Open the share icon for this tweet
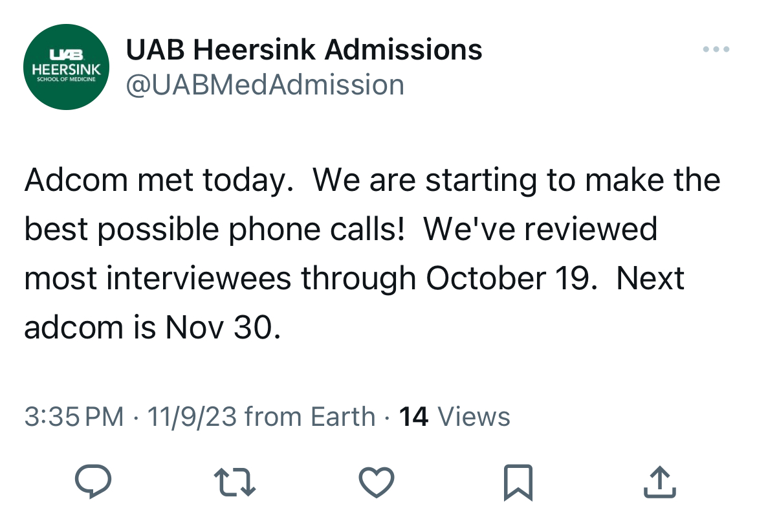 click(659, 482)
